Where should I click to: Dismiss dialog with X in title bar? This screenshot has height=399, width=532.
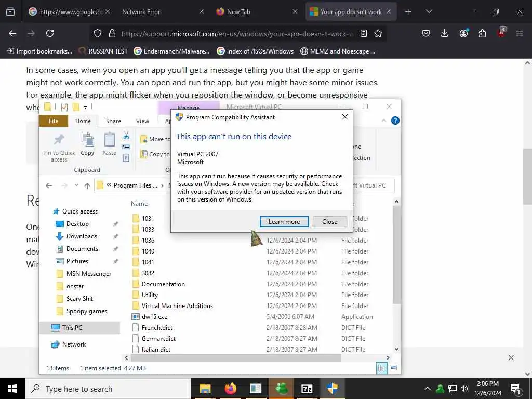click(345, 117)
